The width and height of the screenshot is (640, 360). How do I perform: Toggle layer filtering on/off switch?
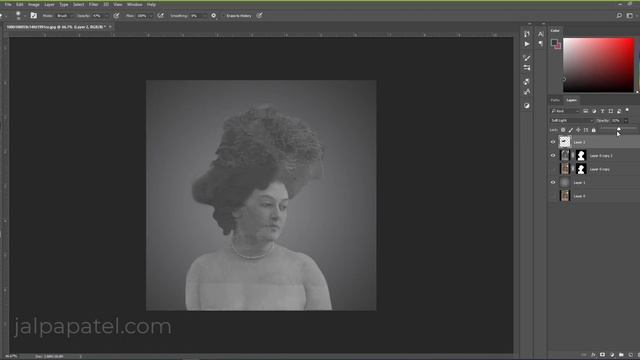(x=627, y=110)
